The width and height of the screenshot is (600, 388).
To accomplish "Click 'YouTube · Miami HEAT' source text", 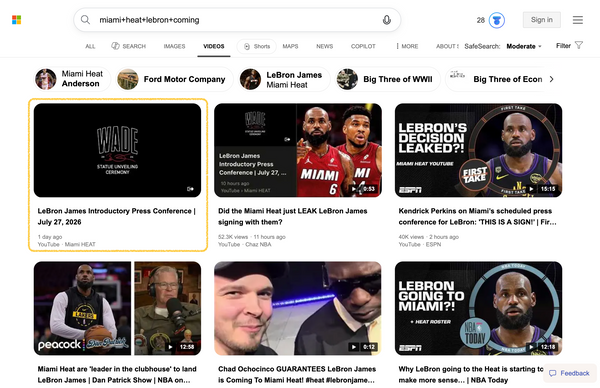I will coord(67,244).
